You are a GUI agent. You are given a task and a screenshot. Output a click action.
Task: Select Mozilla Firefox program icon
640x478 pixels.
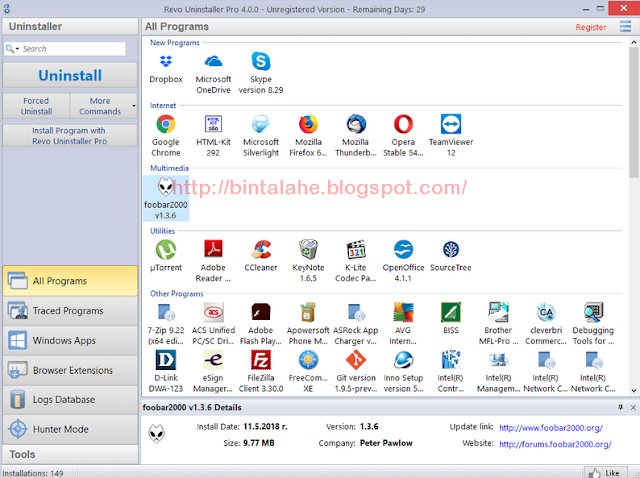[308, 125]
